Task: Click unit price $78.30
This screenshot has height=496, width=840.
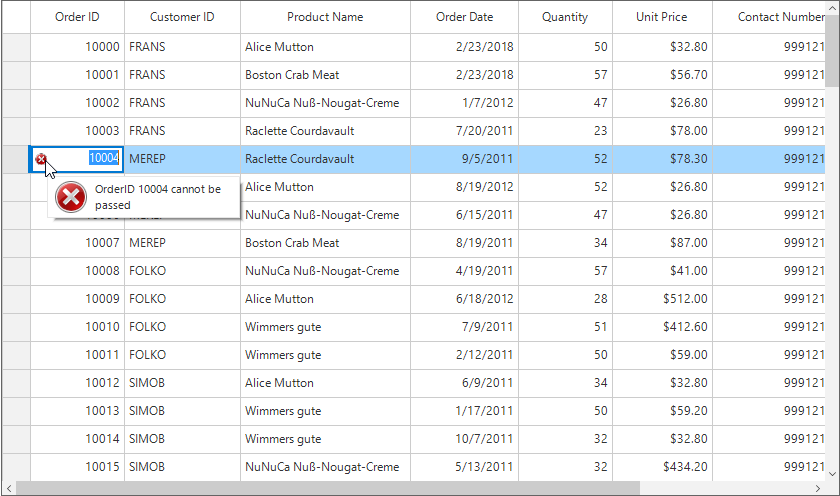Action: click(x=663, y=159)
